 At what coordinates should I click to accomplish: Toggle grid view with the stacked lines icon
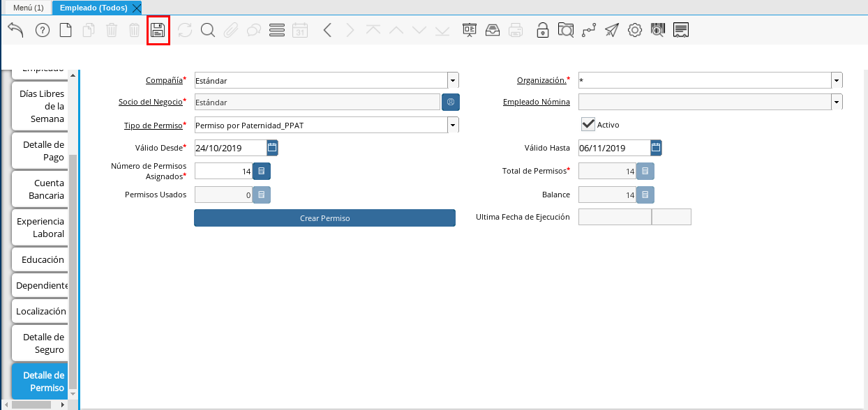pos(277,30)
